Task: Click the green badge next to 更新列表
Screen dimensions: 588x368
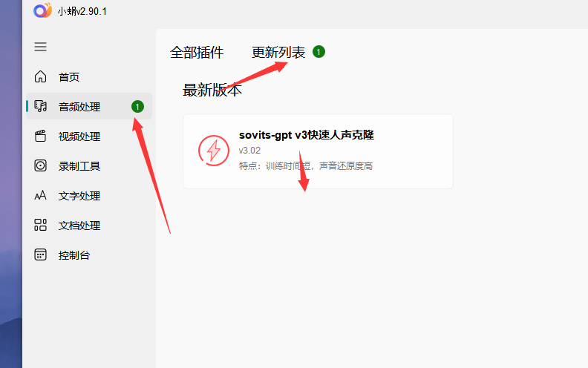Action: (318, 52)
